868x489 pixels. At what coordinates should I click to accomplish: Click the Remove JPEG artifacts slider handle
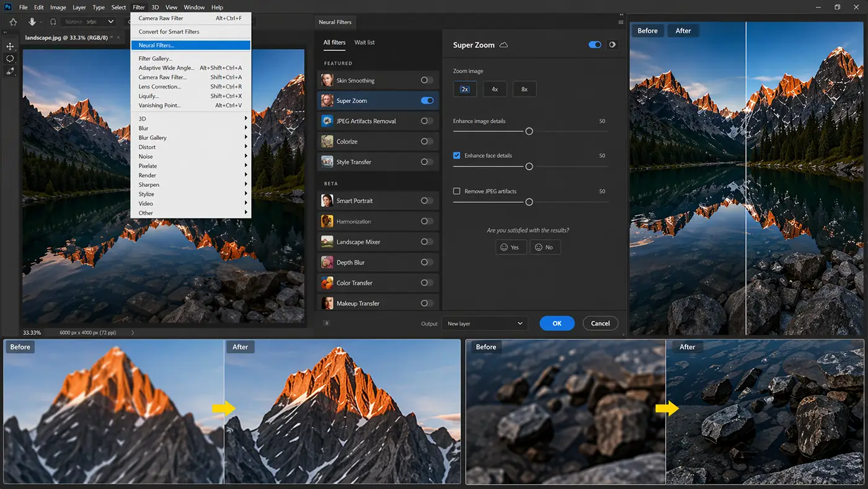coord(529,202)
